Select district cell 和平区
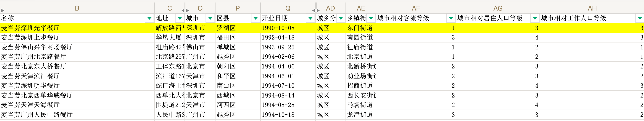Screen dimensions: 644x121 point(238,76)
